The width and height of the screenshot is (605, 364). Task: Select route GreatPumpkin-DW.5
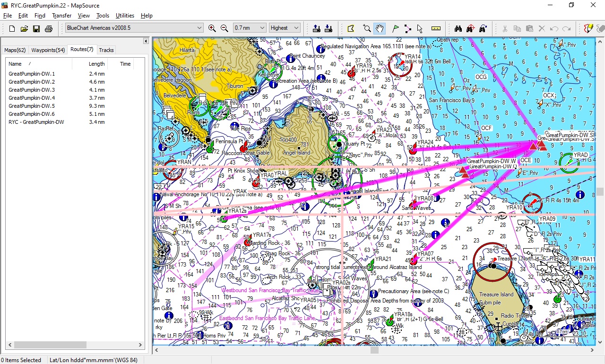pos(32,106)
